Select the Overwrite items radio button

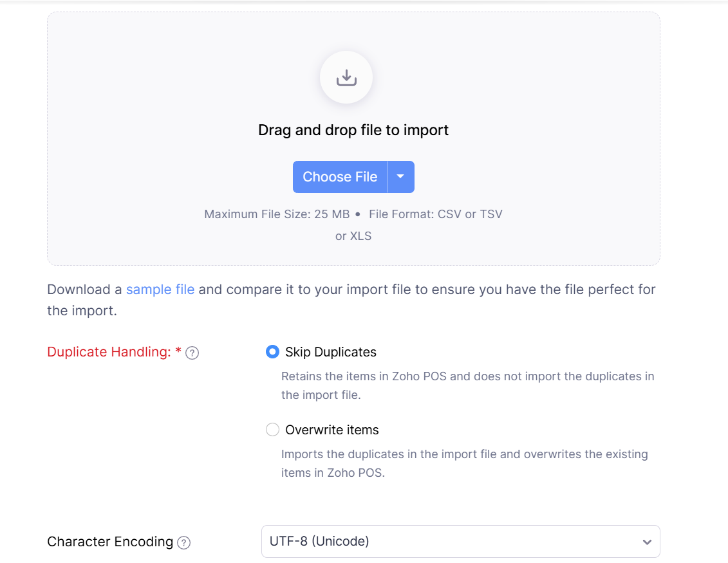[272, 430]
